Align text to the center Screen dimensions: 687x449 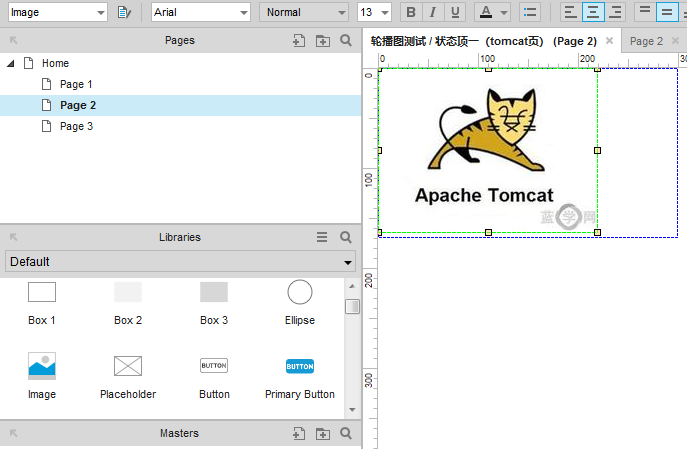pyautogui.click(x=593, y=12)
